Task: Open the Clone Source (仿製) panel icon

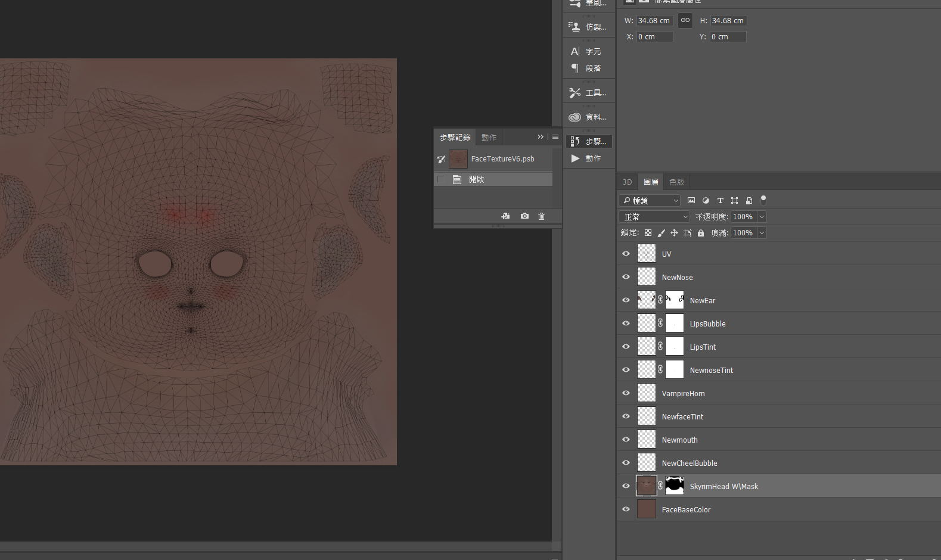Action: click(x=574, y=27)
